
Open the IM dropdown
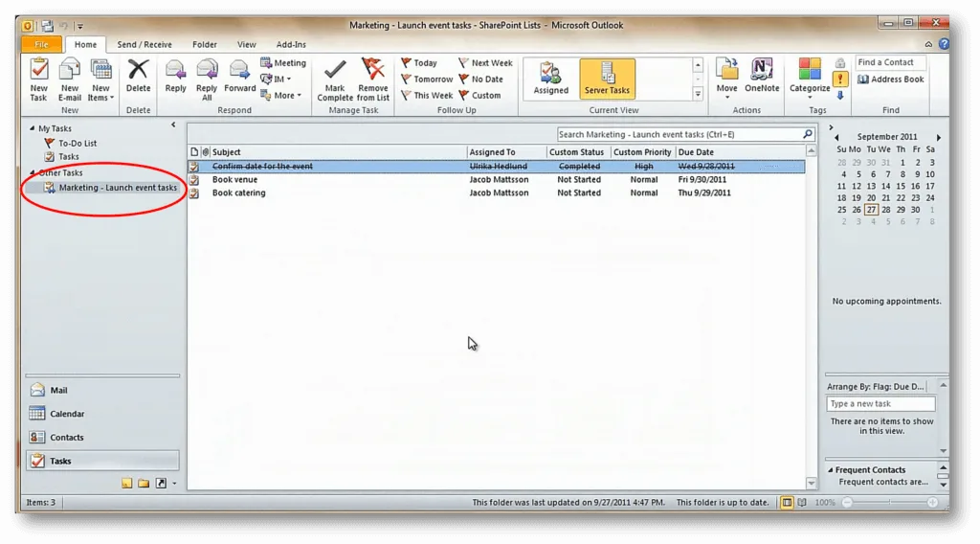click(276, 79)
